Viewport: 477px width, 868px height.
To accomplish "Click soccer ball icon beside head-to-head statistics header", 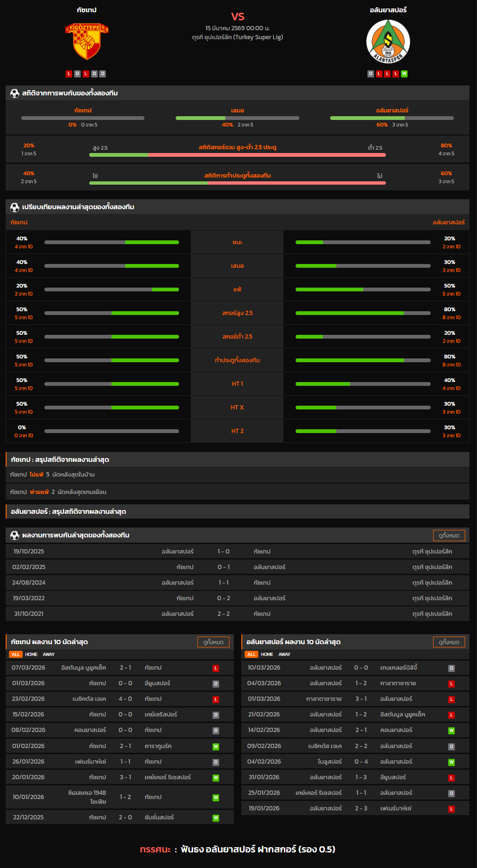I will point(15,94).
